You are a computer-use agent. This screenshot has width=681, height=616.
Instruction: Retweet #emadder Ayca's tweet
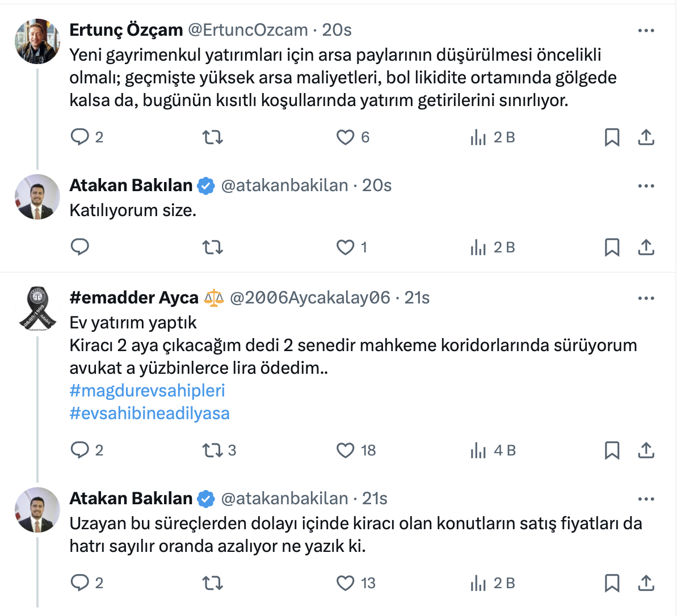click(213, 450)
